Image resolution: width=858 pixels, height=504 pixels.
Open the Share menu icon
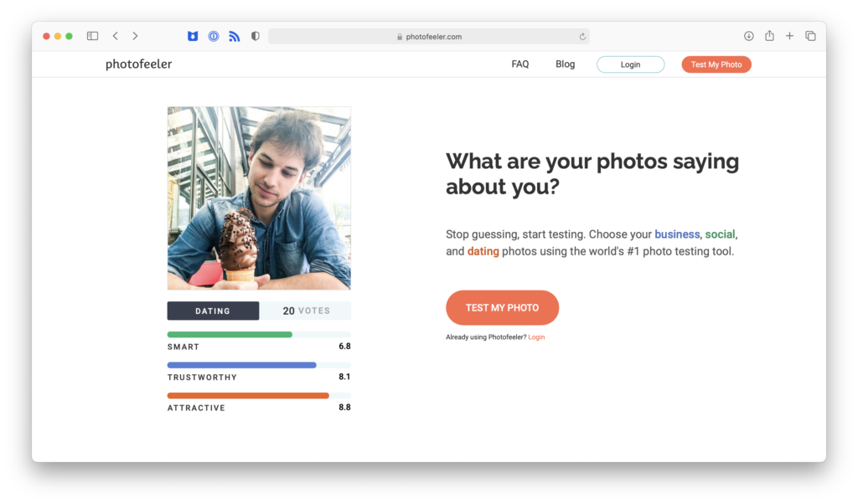click(769, 36)
